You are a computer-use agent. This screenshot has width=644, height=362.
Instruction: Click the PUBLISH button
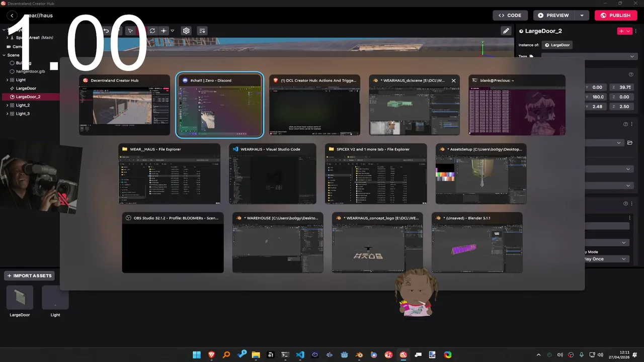(615, 16)
